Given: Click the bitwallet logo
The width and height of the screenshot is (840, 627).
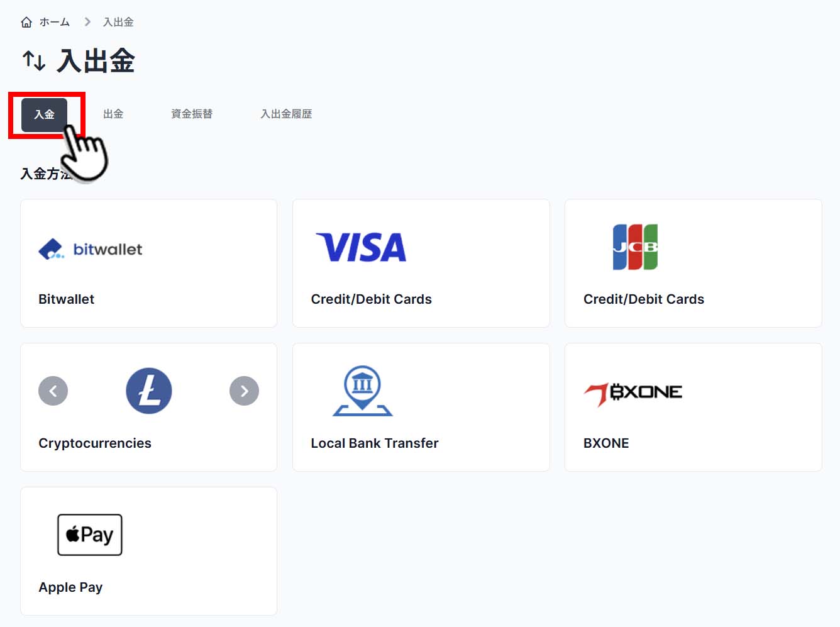Looking at the screenshot, I should click(x=91, y=249).
